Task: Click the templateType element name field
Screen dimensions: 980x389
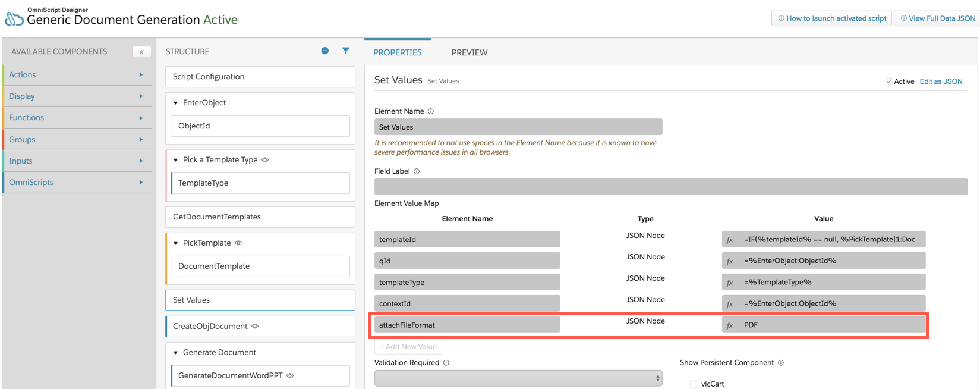Action: pos(467,283)
